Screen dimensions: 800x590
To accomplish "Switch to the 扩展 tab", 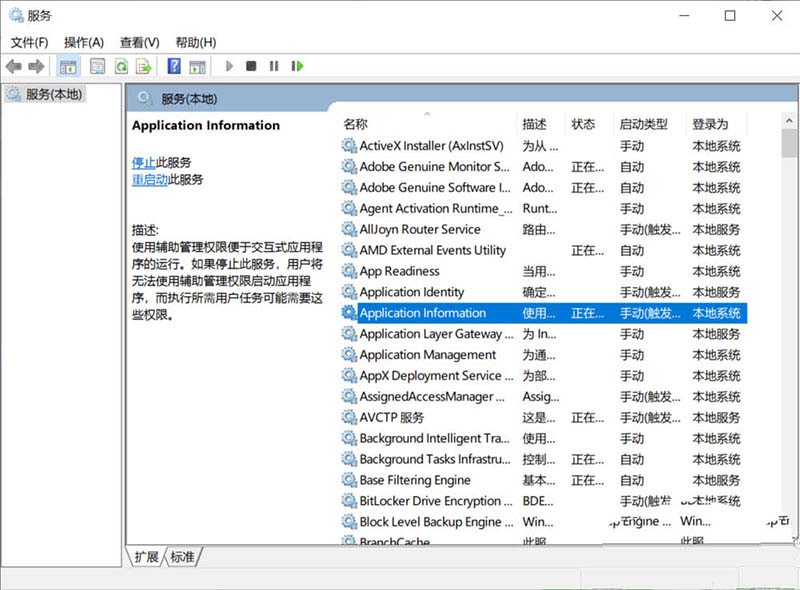I will [146, 557].
